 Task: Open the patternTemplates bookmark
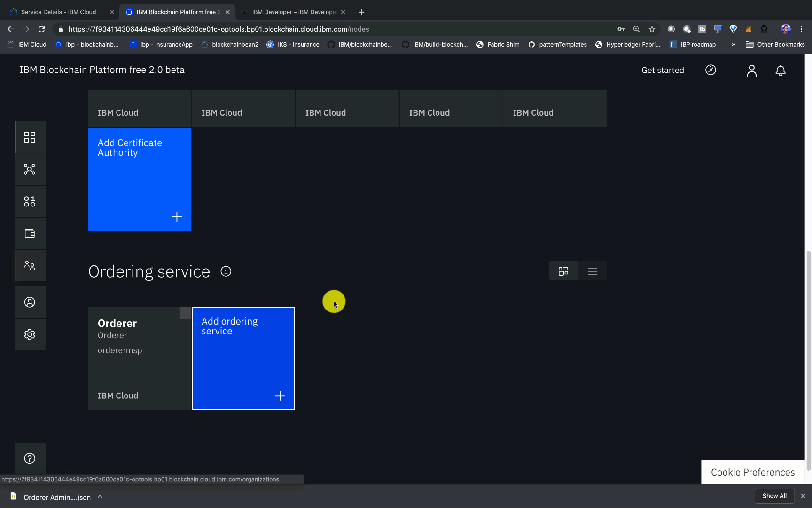pyautogui.click(x=557, y=45)
